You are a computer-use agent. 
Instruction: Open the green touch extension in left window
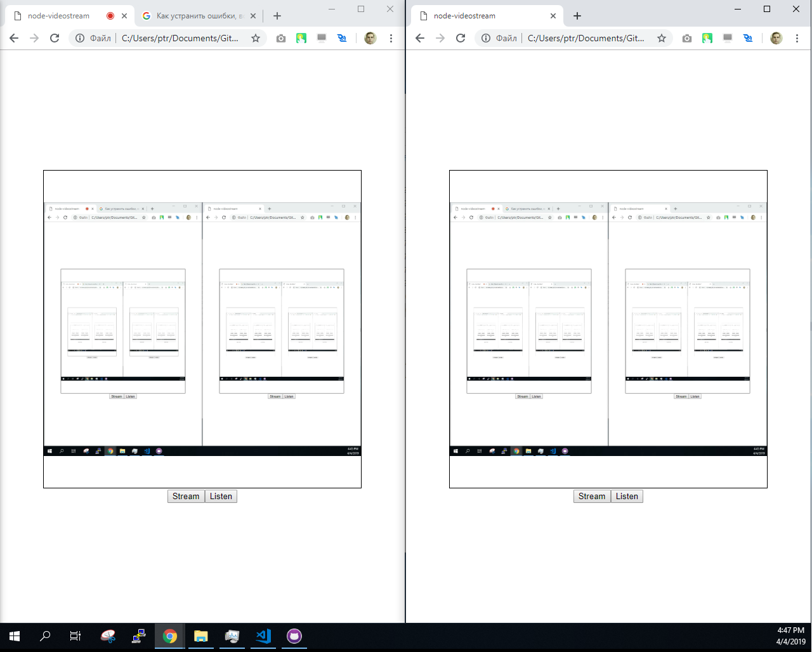[x=301, y=38]
